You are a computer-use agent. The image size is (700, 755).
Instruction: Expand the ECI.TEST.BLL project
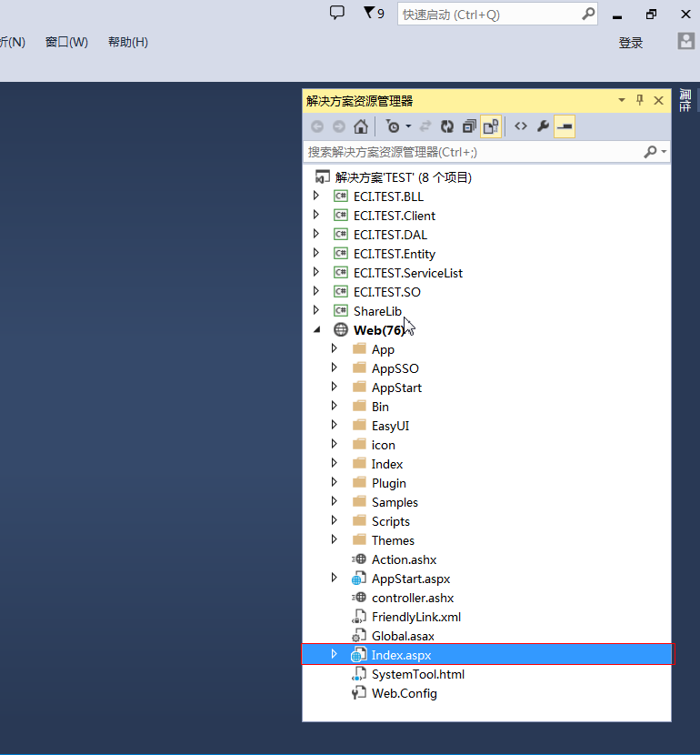pyautogui.click(x=316, y=196)
